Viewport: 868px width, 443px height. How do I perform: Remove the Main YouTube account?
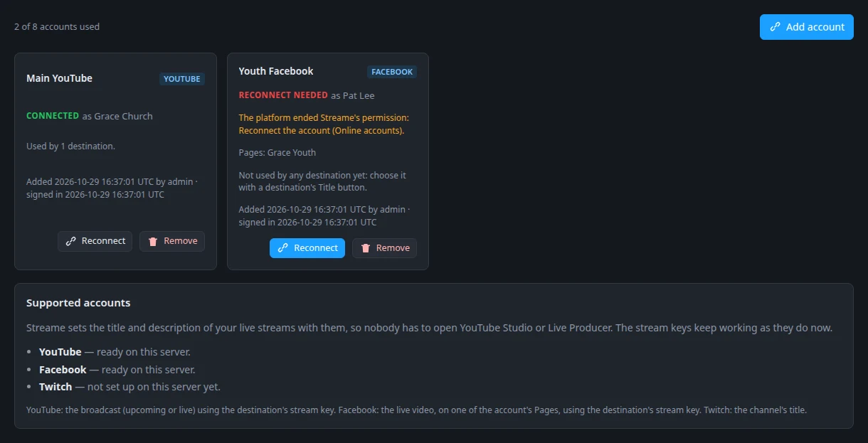172,241
